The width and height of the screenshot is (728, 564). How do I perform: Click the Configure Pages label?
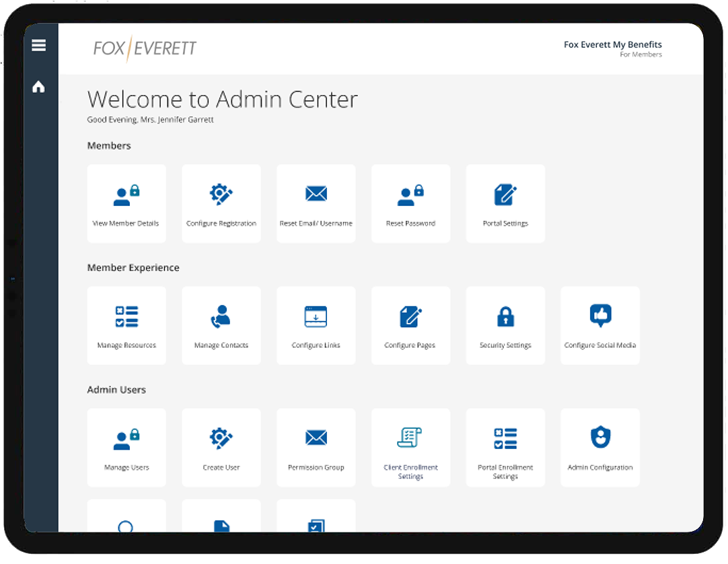(410, 345)
